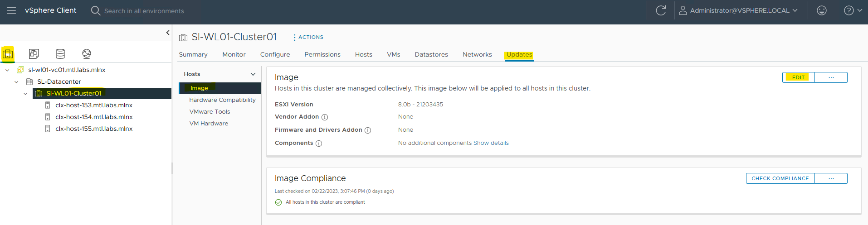
Task: Collapse the left navigation pane arrow
Action: point(168,33)
